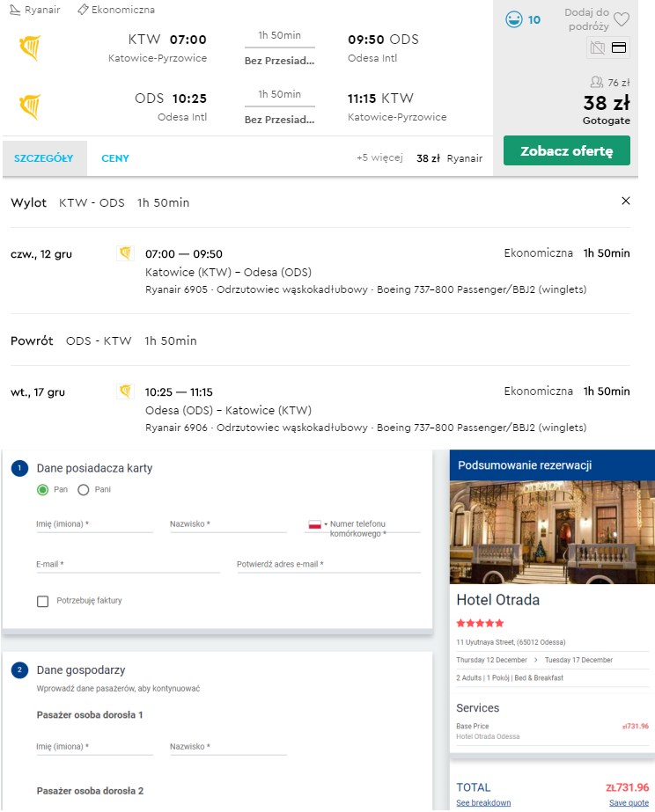Click the step 2 circle badge
The width and height of the screenshot is (655, 812).
(19, 669)
